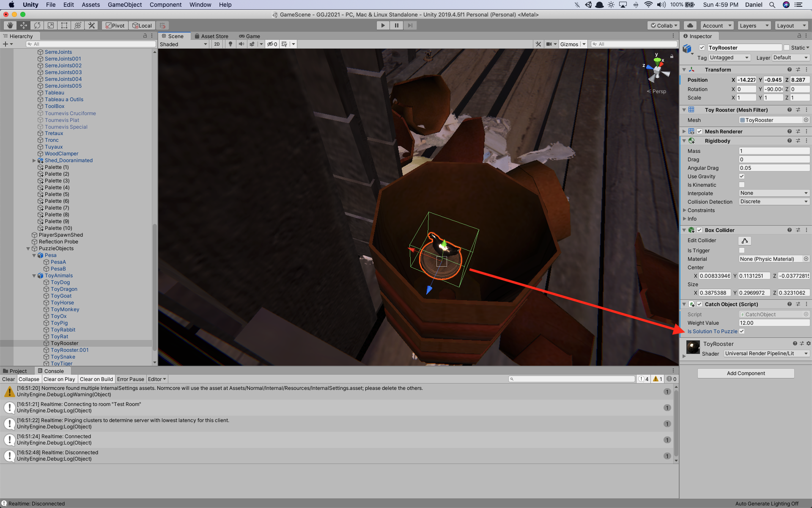Click the Add Component button
Viewport: 812px width, 508px height.
tap(746, 373)
